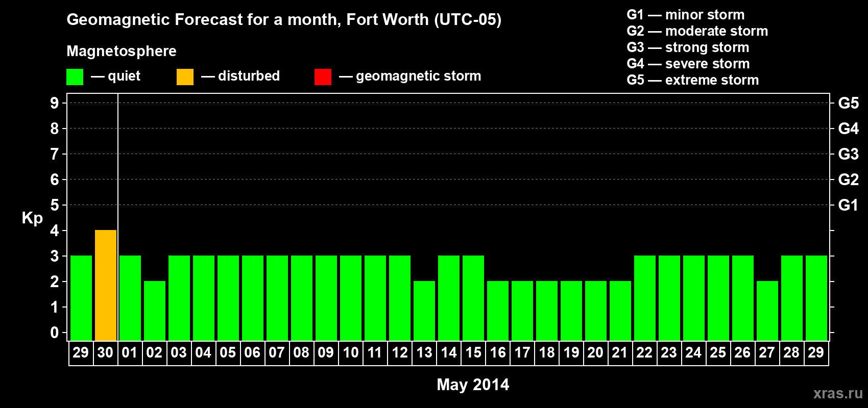The image size is (868, 408).
Task: Click the 'quiet' legend label
Action: tap(124, 76)
